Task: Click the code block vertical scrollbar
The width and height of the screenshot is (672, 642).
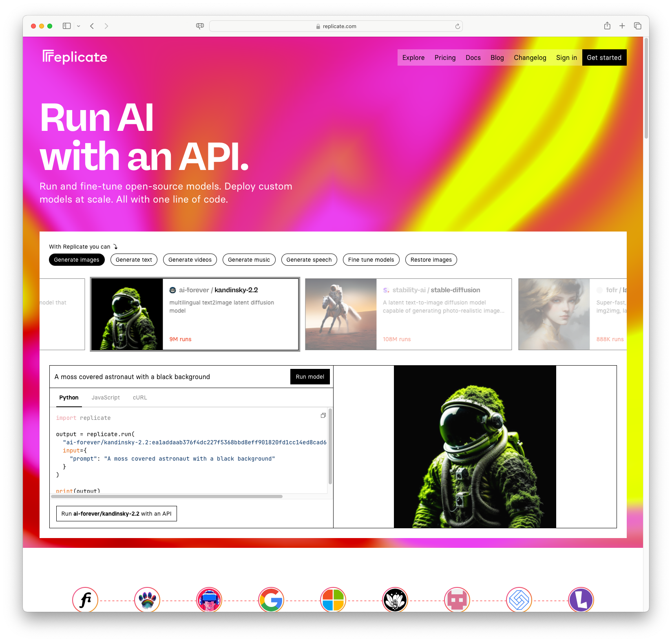Action: (x=330, y=446)
